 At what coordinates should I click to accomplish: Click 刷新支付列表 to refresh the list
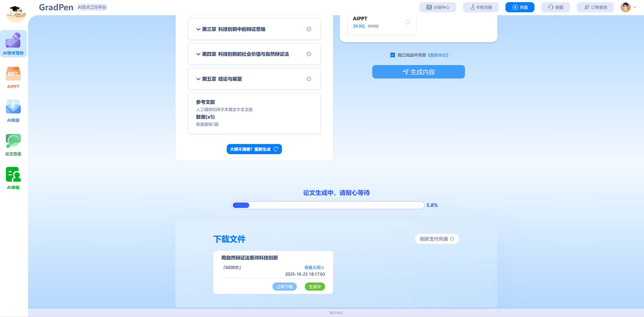[437, 239]
